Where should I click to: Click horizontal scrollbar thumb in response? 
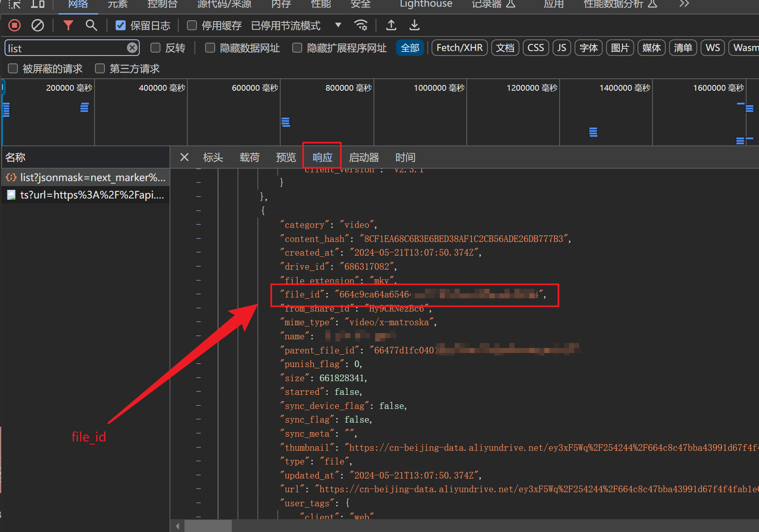click(208, 526)
